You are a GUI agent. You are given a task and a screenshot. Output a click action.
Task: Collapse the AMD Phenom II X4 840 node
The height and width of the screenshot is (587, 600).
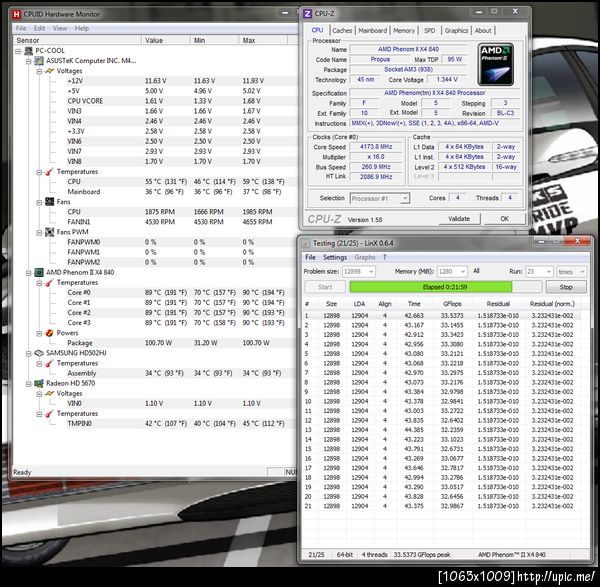(x=29, y=272)
